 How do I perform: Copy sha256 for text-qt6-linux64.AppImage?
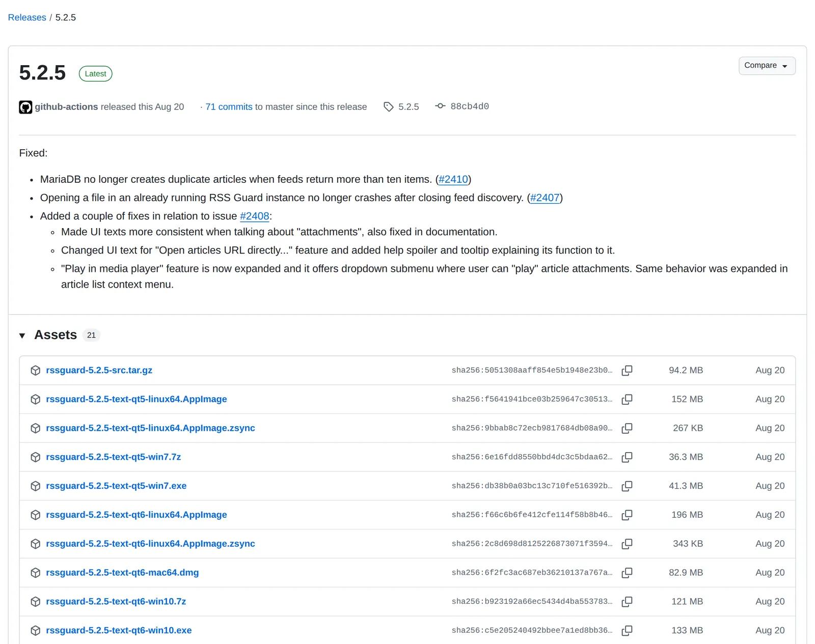tap(627, 515)
